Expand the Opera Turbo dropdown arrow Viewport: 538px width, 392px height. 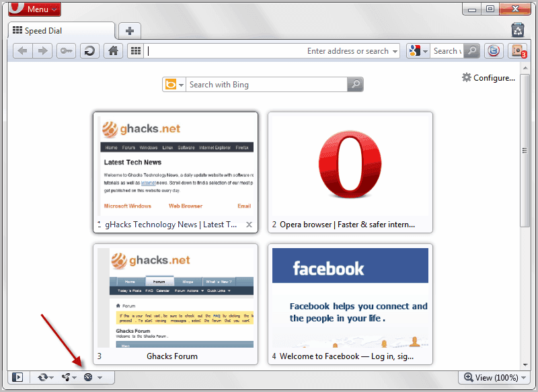[100, 378]
